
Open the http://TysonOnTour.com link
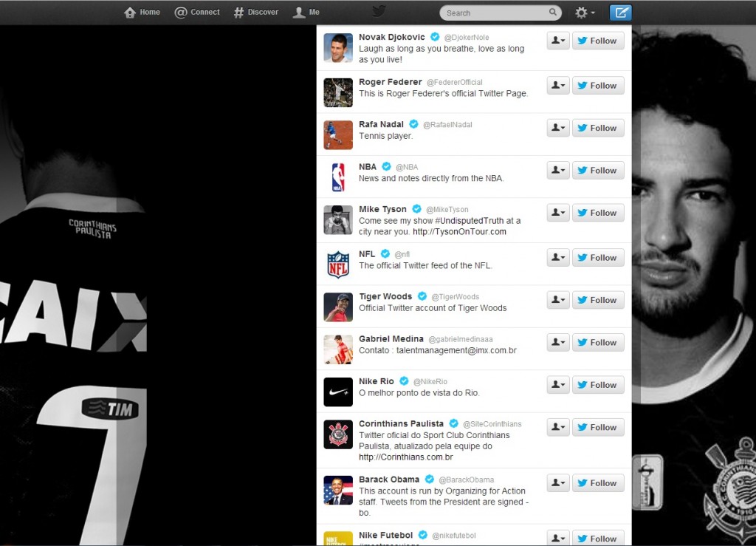point(459,232)
